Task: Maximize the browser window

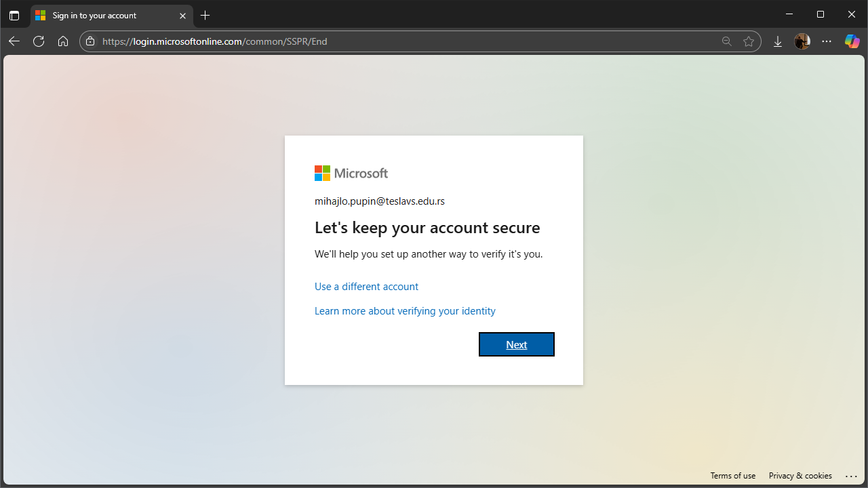Action: coord(821,14)
